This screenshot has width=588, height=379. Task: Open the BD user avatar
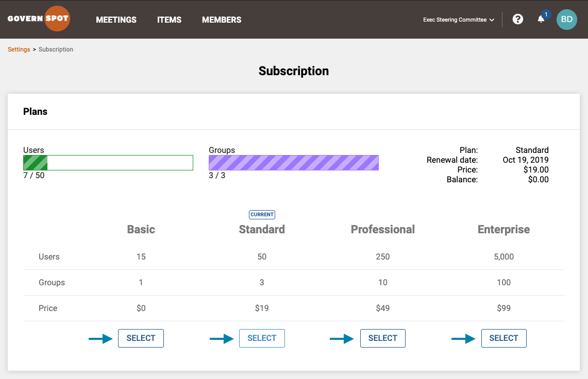[x=566, y=19]
